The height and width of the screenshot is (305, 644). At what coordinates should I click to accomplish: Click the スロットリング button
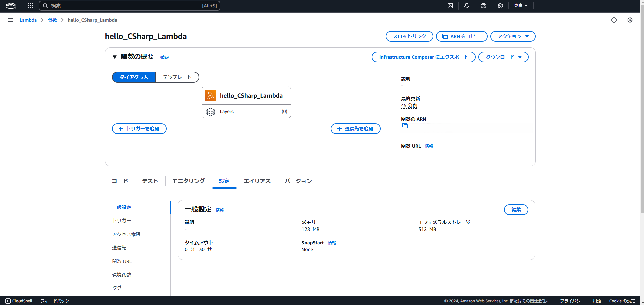pos(409,36)
